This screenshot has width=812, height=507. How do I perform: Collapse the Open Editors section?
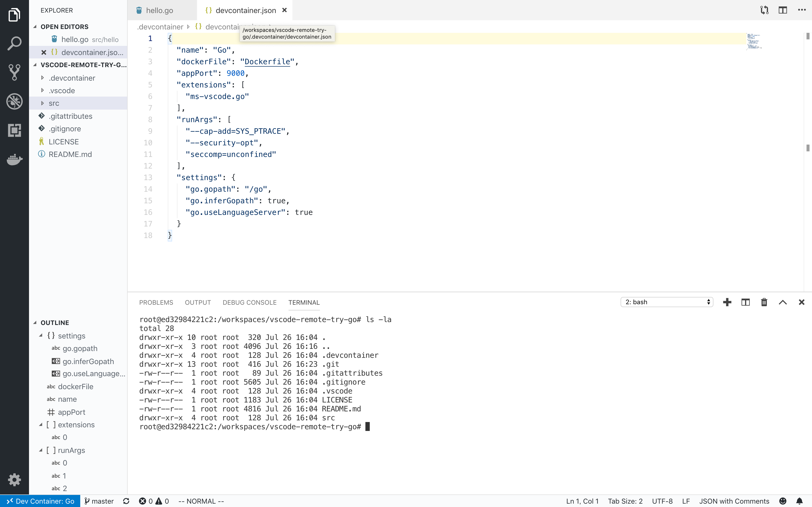point(35,27)
